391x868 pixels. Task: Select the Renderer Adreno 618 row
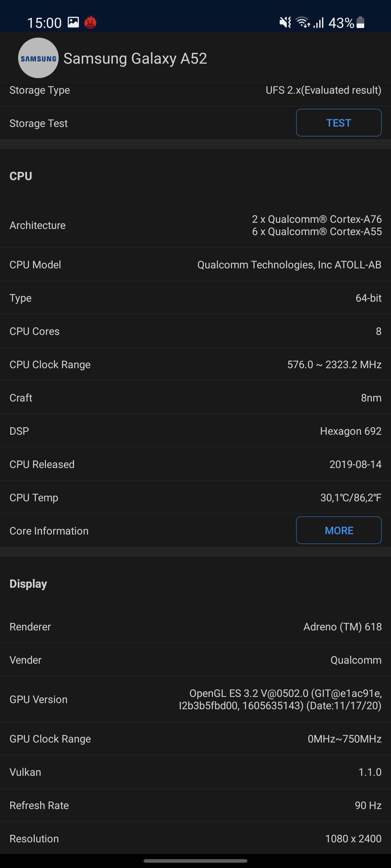tap(195, 627)
